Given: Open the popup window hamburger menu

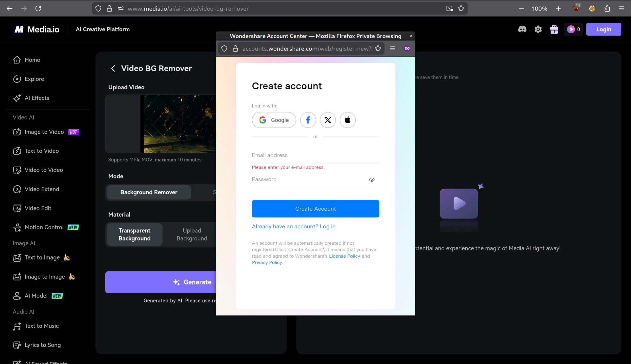Looking at the screenshot, I should 392,48.
